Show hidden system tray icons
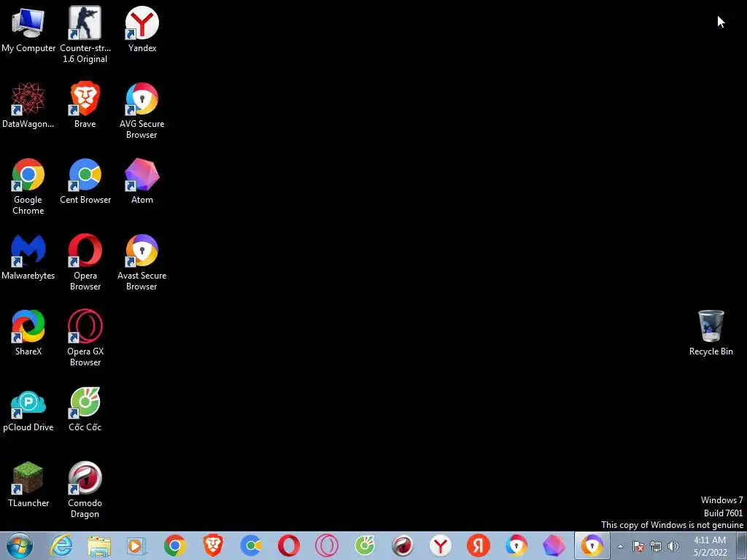Image resolution: width=747 pixels, height=560 pixels. click(x=620, y=546)
